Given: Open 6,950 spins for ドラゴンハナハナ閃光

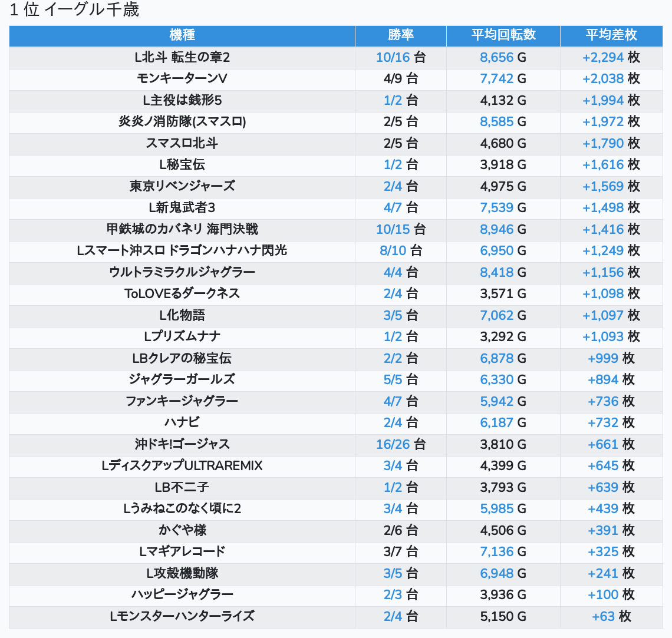Looking at the screenshot, I should 497,250.
